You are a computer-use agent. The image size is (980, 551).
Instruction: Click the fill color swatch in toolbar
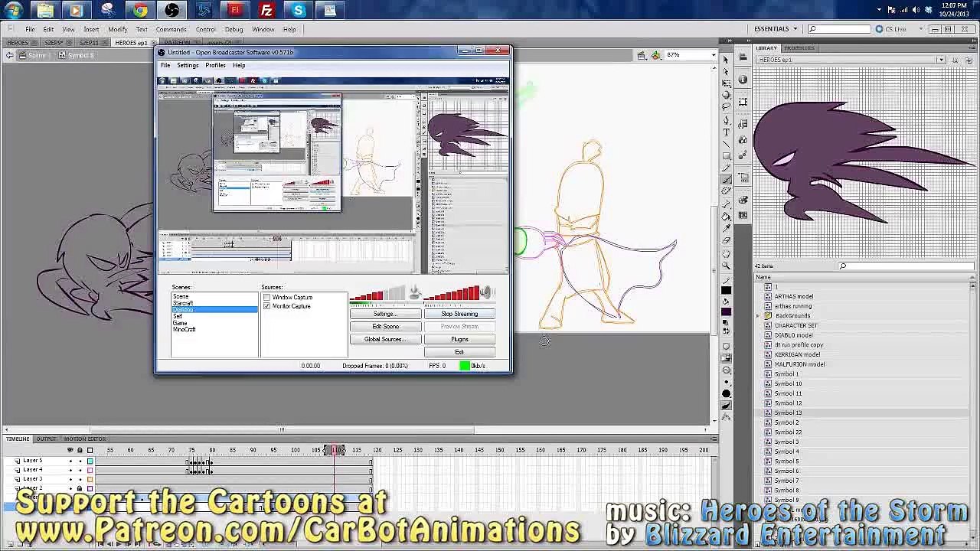[x=727, y=311]
